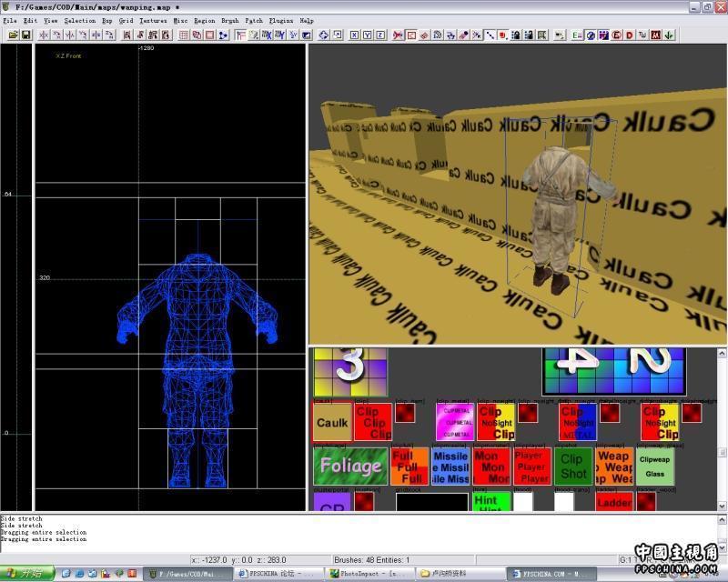Select the red Clip texture swatch
Image resolution: width=728 pixels, height=582 pixels.
click(373, 422)
